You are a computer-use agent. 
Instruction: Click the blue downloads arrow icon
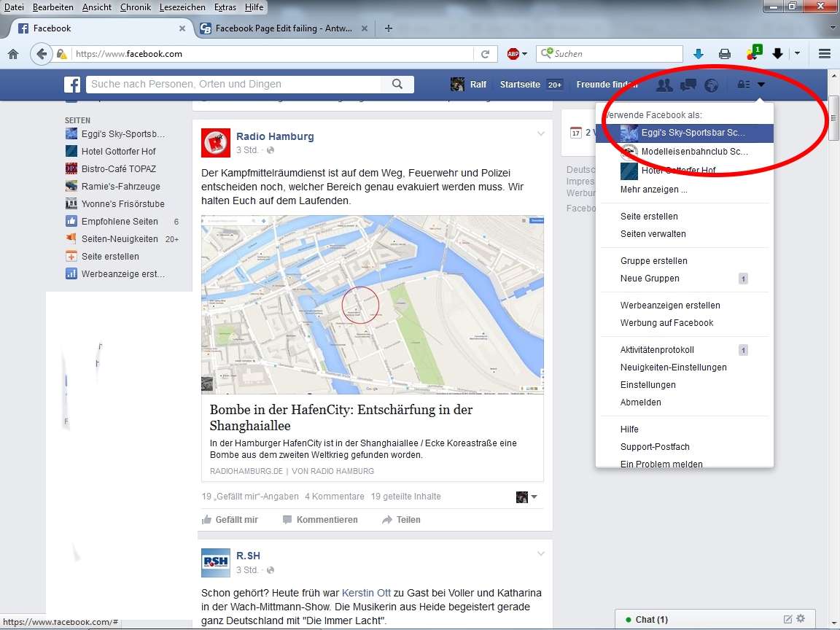pyautogui.click(x=698, y=53)
